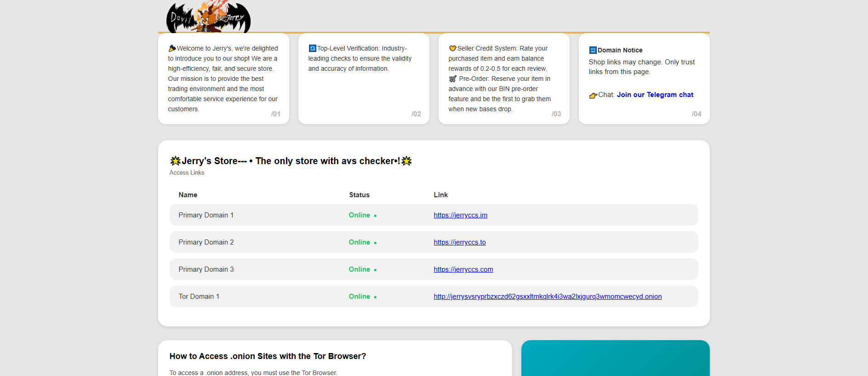This screenshot has width=868, height=376.
Task: Click the "Tor Domain 1" name cell
Action: [199, 296]
